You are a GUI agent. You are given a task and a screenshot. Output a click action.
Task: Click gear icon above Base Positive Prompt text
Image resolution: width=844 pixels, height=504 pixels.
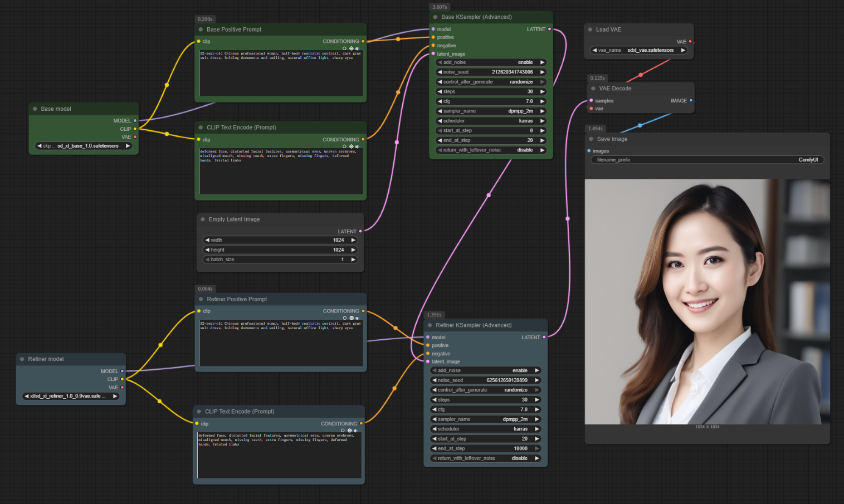click(x=351, y=48)
